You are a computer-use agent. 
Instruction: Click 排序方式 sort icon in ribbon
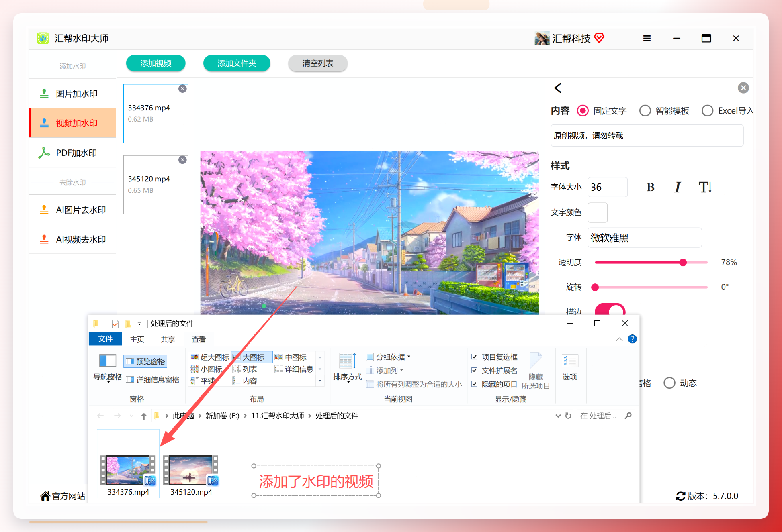[x=347, y=367]
